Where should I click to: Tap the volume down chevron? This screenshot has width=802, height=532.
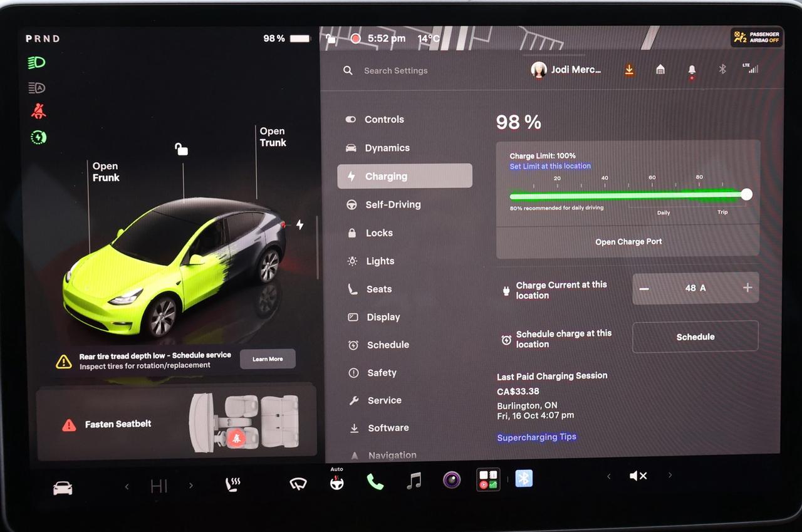click(x=608, y=476)
